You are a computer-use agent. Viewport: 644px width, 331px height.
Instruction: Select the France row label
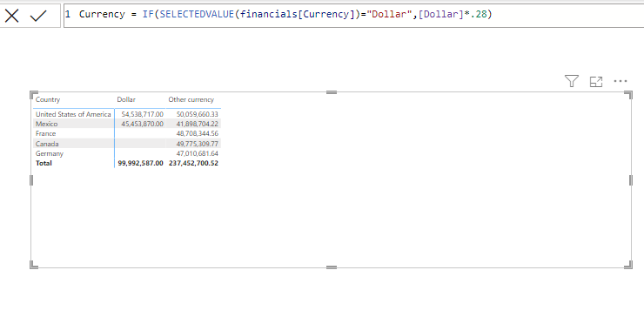click(x=45, y=133)
